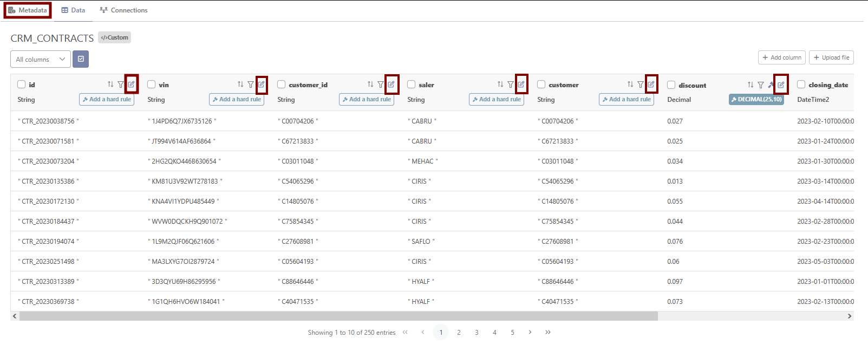The width and height of the screenshot is (868, 344).
Task: Edit the customer column metadata
Action: (x=651, y=85)
